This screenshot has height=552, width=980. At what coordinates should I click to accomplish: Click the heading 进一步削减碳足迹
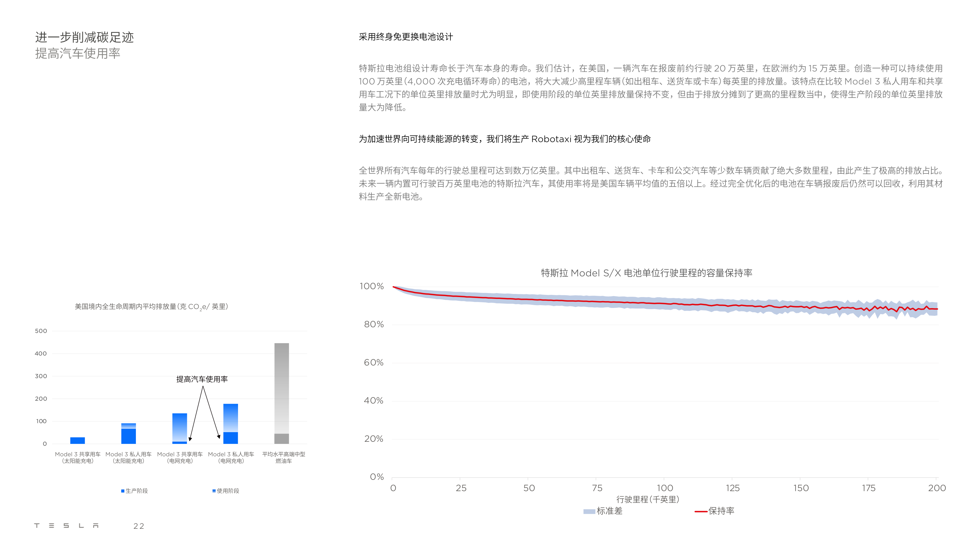click(x=85, y=37)
